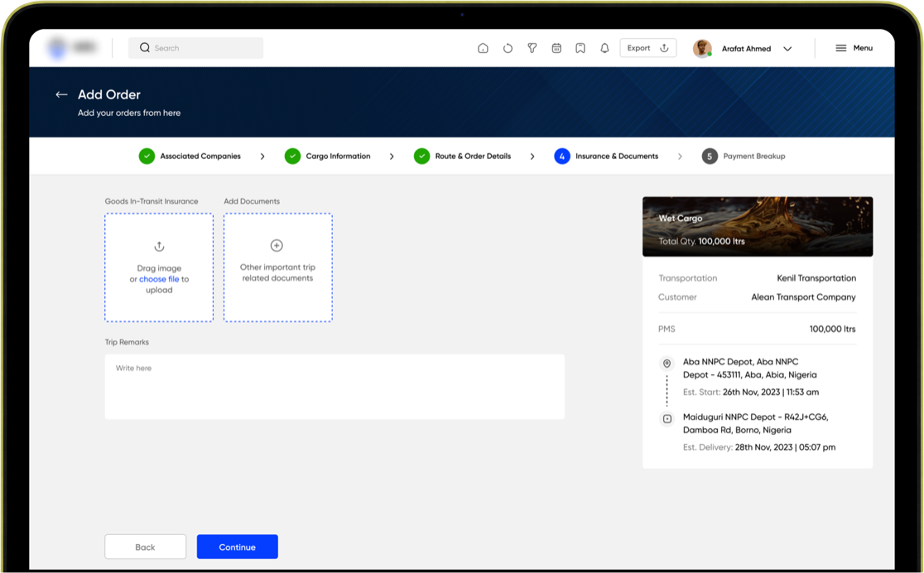Open the calendar icon in top bar
924x573 pixels.
(556, 48)
